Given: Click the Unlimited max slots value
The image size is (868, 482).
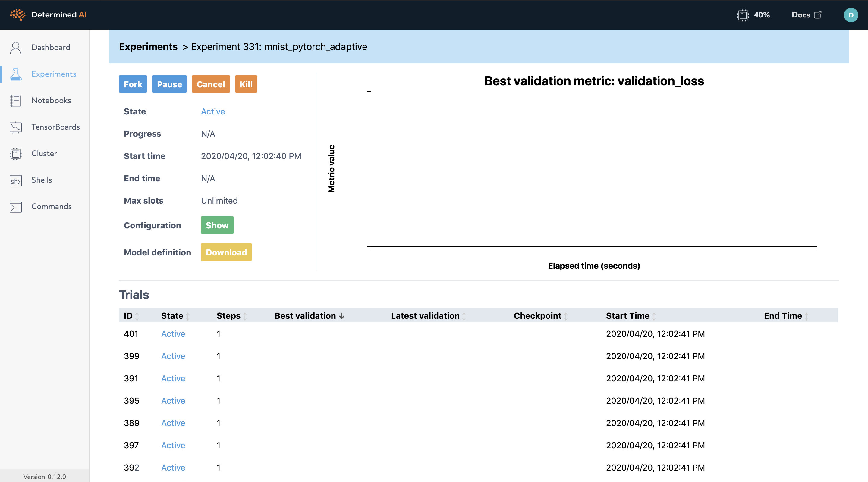Looking at the screenshot, I should click(x=219, y=201).
